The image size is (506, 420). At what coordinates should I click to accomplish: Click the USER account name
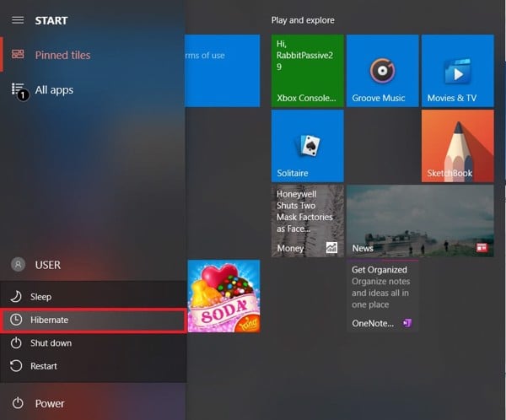[x=48, y=265]
